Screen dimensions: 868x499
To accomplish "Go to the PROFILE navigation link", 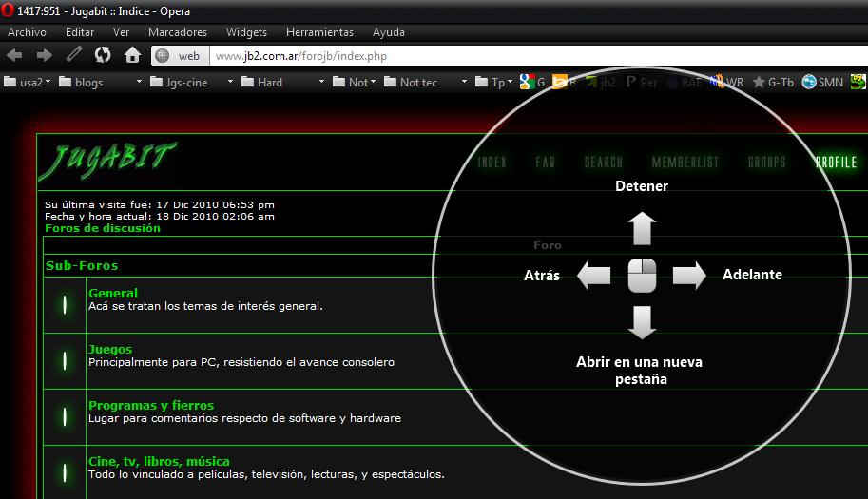I will coord(836,163).
